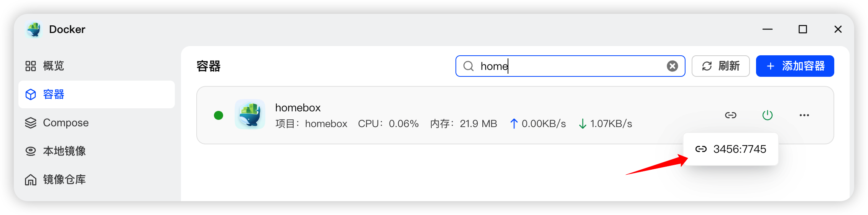Click the 项目 homebox project label
Viewport: 868px width, 215px height.
[311, 124]
